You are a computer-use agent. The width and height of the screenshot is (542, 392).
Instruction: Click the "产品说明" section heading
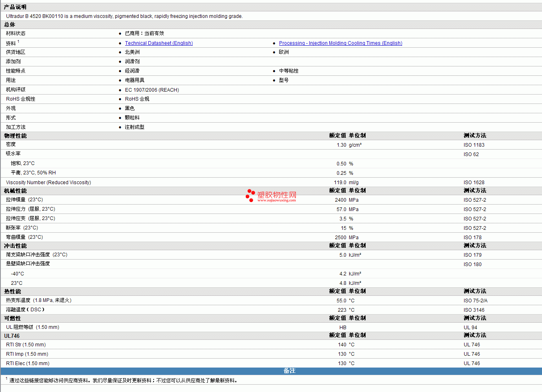pyautogui.click(x=15, y=7)
